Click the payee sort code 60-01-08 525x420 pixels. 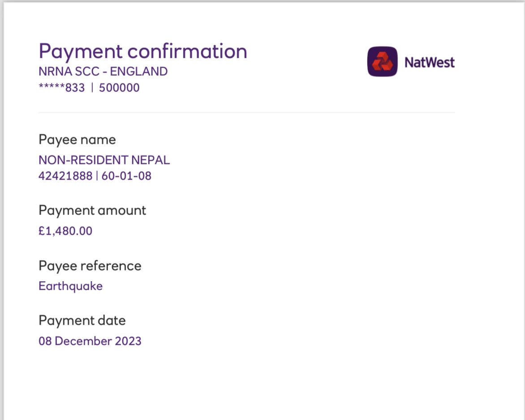pyautogui.click(x=126, y=176)
